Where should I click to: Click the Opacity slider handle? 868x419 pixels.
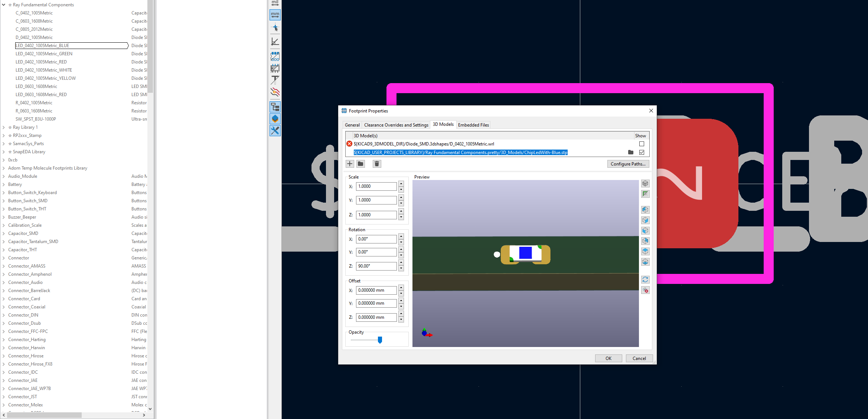pyautogui.click(x=380, y=340)
